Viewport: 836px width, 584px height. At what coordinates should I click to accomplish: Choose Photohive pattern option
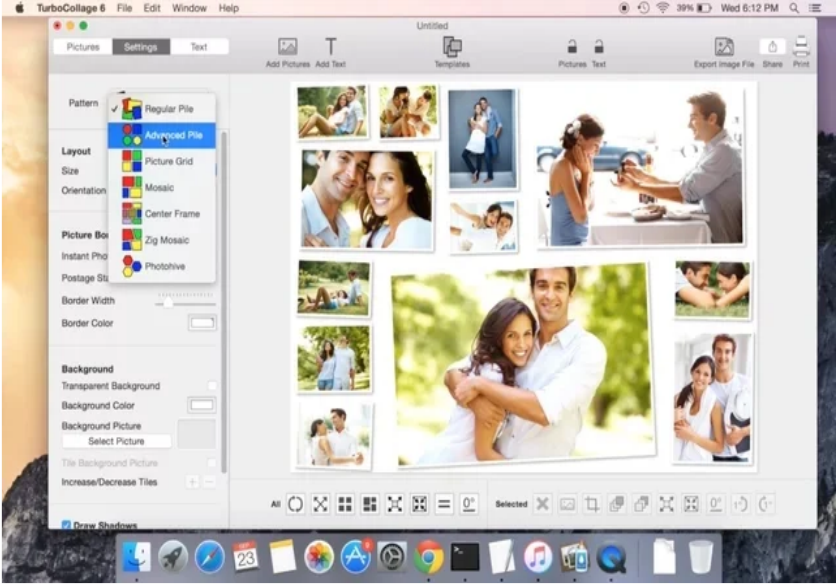(x=162, y=266)
